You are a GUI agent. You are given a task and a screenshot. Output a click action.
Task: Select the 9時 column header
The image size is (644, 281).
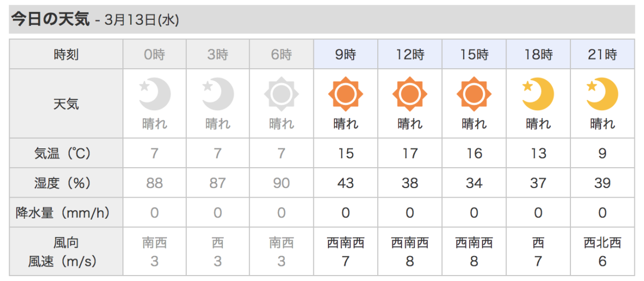(346, 54)
